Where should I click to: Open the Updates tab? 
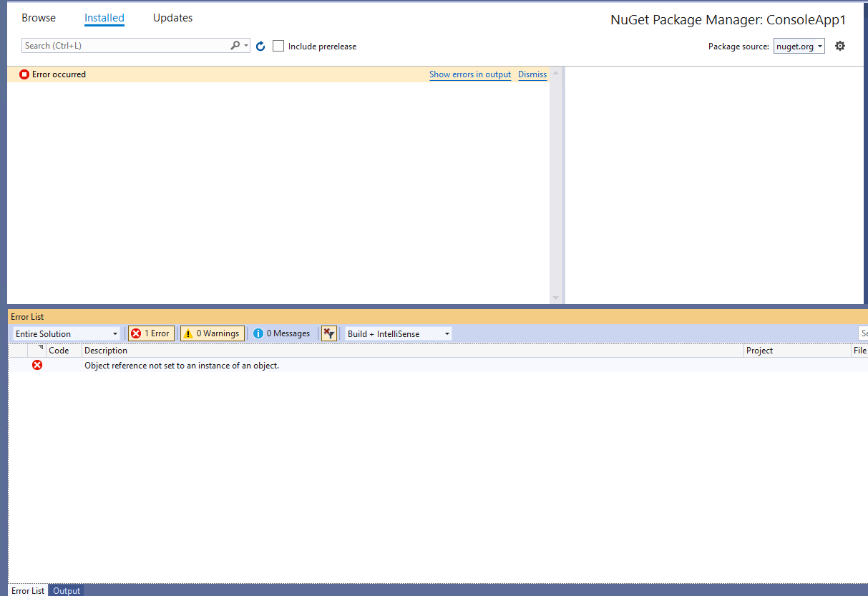click(x=172, y=18)
